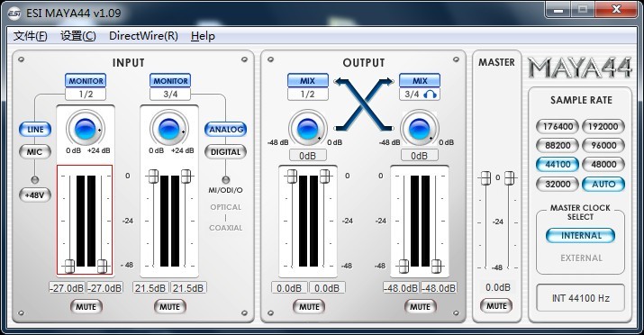Mute output channel 3/4
This screenshot has height=335, width=644.
pyautogui.click(x=420, y=307)
